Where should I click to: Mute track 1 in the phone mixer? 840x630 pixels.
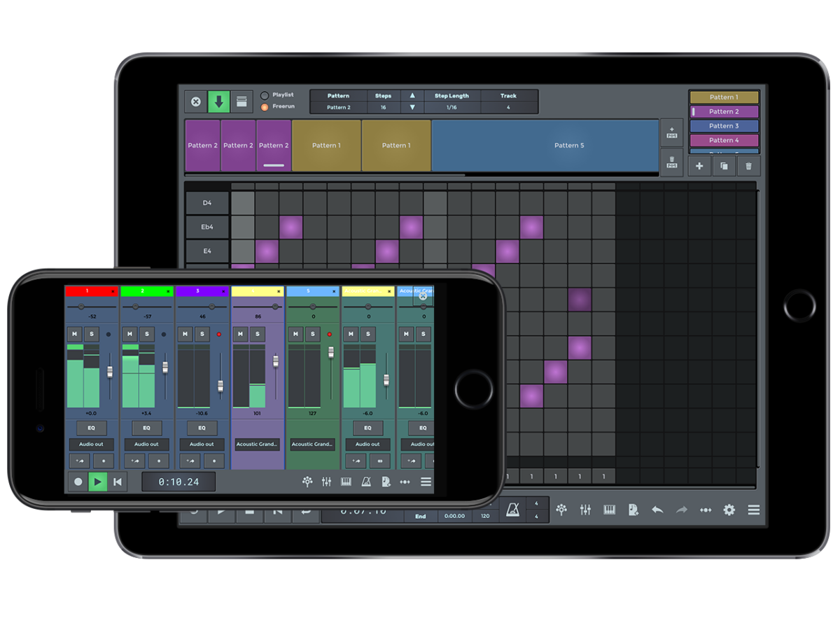(x=74, y=335)
